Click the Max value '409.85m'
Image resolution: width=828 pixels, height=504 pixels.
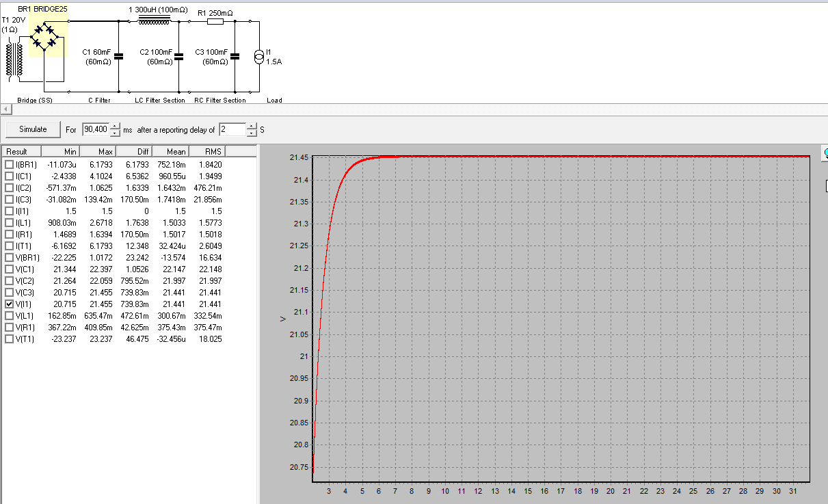coord(98,327)
